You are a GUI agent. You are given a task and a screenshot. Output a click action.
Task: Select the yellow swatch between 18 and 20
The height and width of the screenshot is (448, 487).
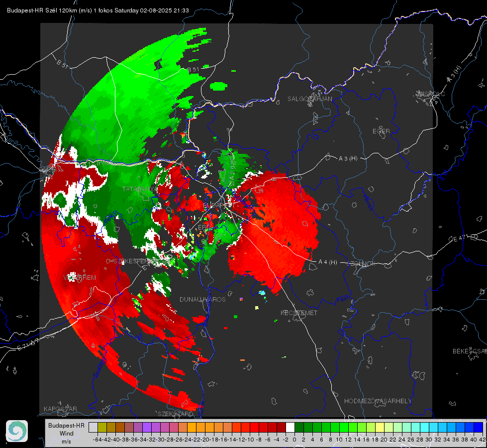coord(380,427)
